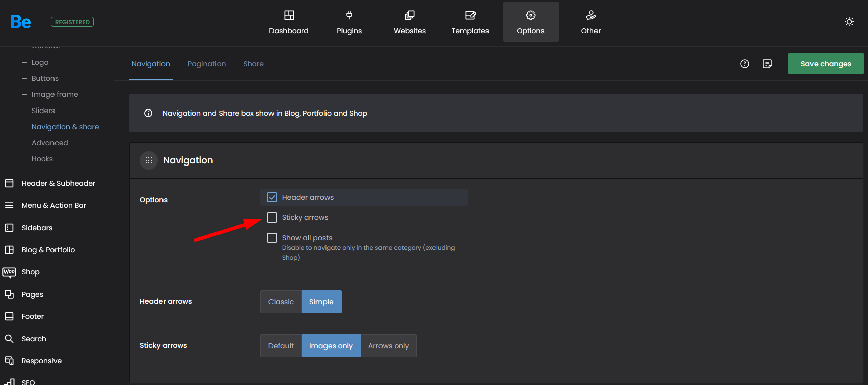
Task: Switch to the Navigation tab
Action: coord(151,64)
